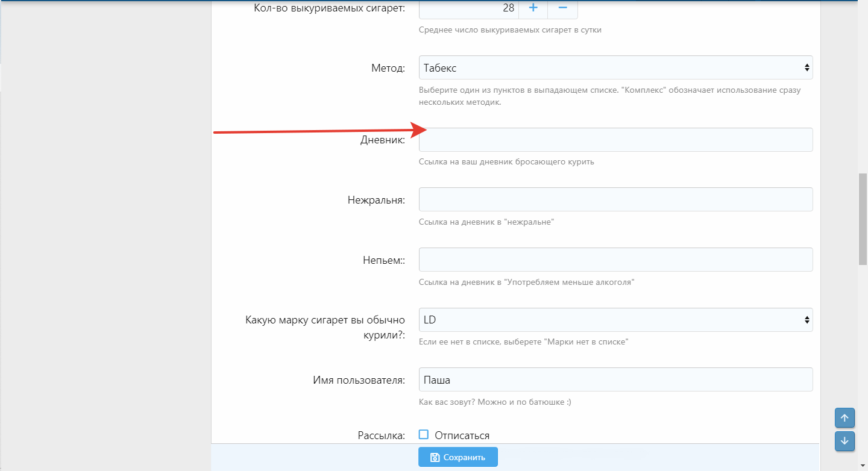The width and height of the screenshot is (868, 471).
Task: Click the scroll-to-top arrow icon
Action: pos(844,418)
